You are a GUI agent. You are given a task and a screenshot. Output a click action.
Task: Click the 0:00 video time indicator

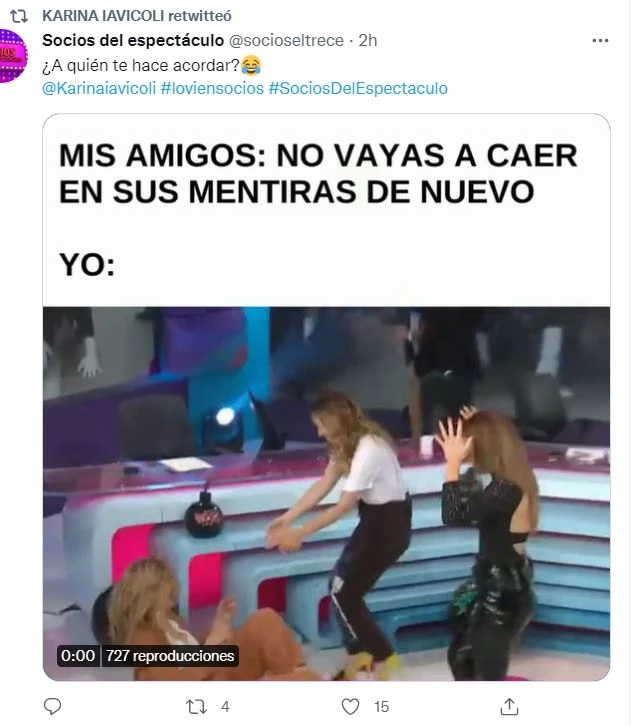(78, 656)
